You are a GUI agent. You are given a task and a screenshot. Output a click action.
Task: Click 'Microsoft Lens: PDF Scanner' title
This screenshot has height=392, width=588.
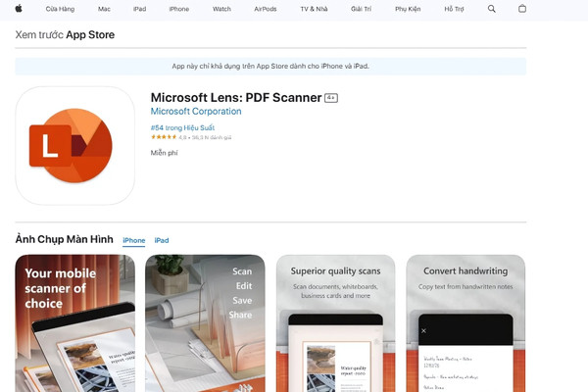click(236, 98)
